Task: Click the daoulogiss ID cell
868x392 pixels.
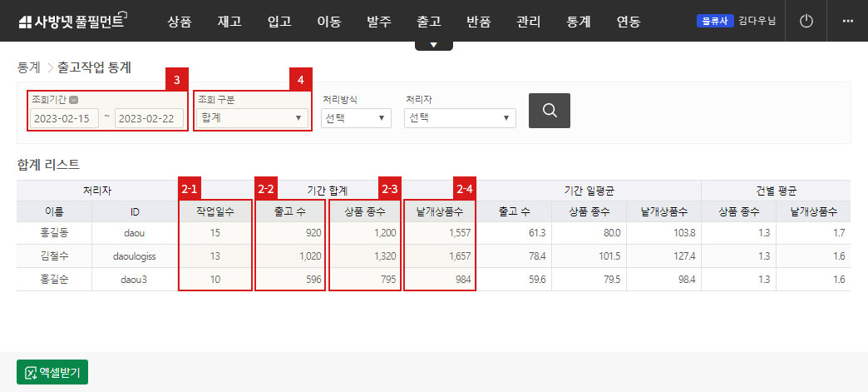Action: click(x=133, y=256)
